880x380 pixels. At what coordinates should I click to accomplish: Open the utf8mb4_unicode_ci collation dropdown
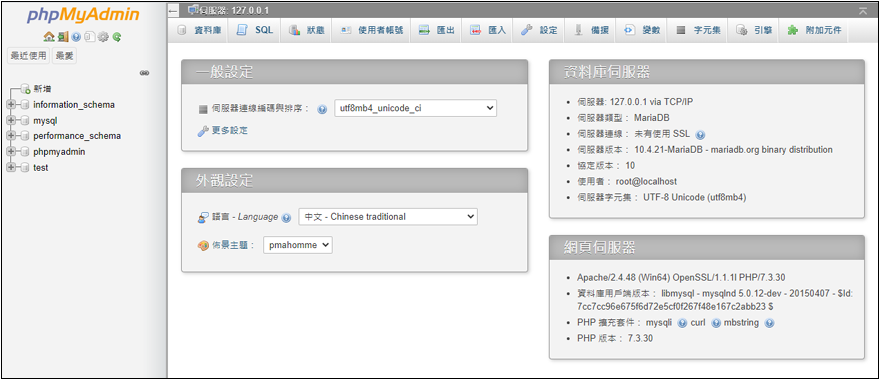[x=415, y=109]
